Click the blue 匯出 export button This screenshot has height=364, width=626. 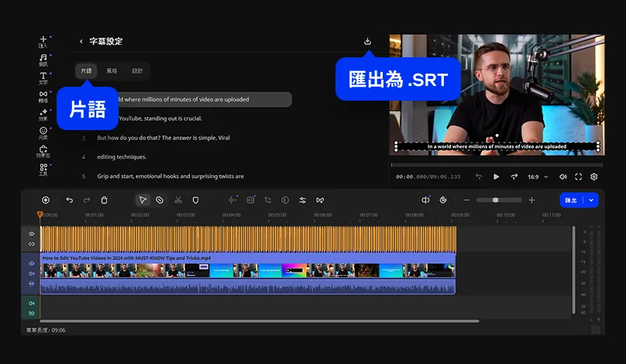point(571,200)
